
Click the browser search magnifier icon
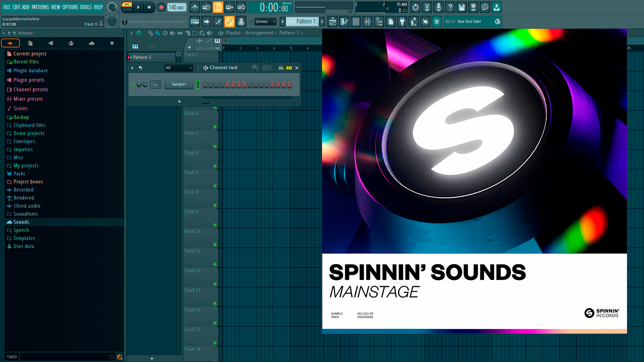pyautogui.click(x=120, y=357)
